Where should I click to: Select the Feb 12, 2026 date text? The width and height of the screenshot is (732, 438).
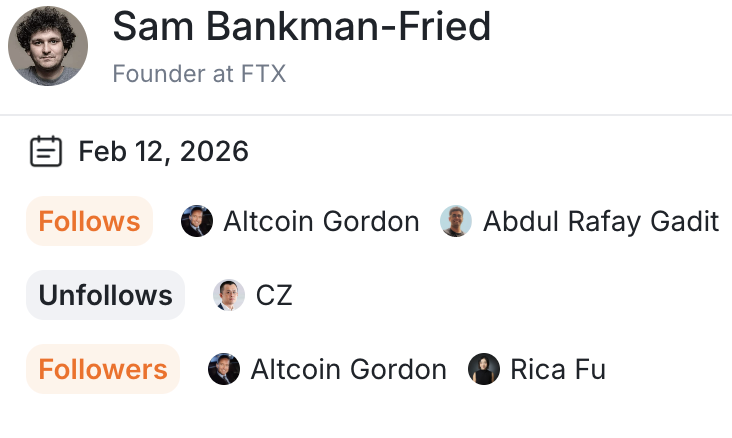point(163,152)
